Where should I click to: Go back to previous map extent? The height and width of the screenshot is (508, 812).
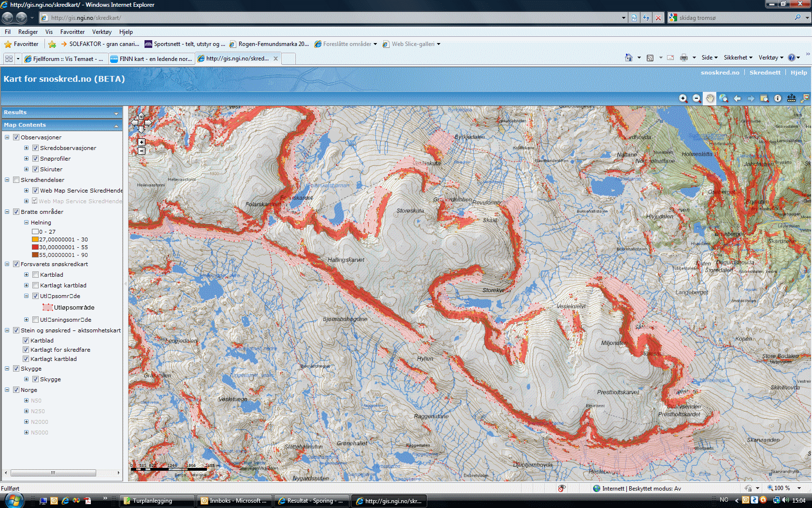(737, 98)
